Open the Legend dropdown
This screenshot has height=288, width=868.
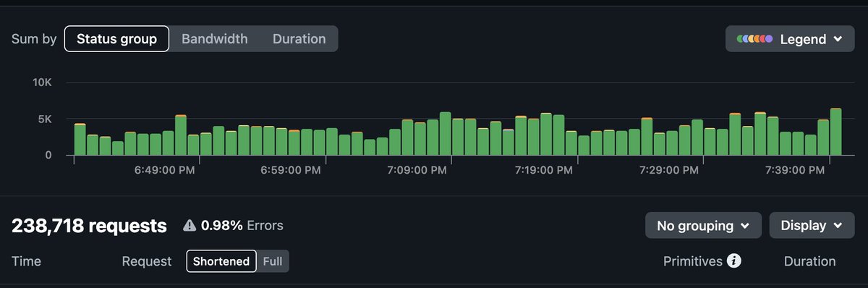pyautogui.click(x=790, y=39)
